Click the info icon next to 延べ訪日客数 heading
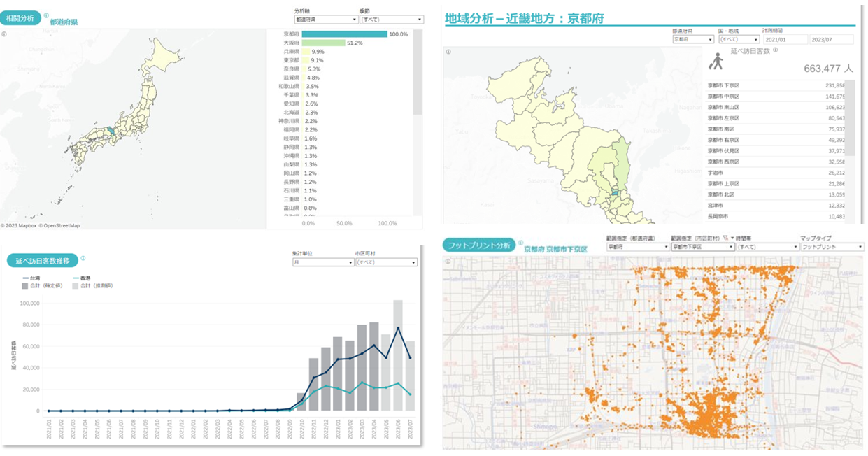 click(x=776, y=50)
